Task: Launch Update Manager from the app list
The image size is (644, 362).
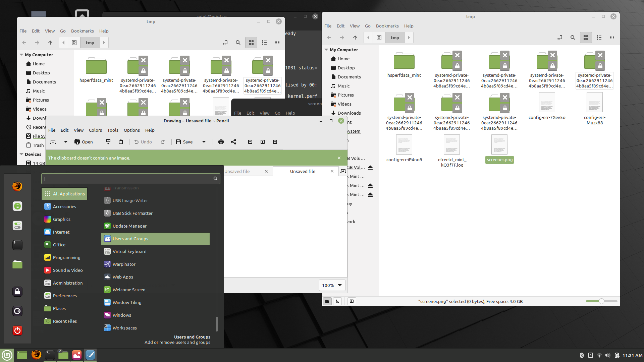Action: 155,226
